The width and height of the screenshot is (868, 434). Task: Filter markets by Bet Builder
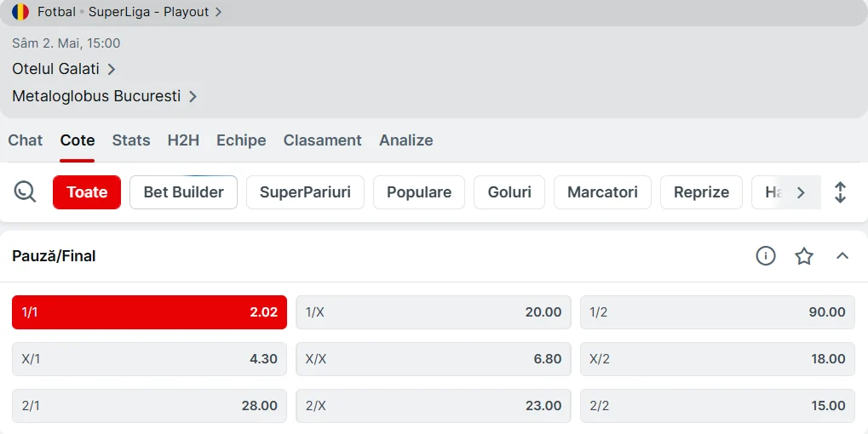point(184,192)
